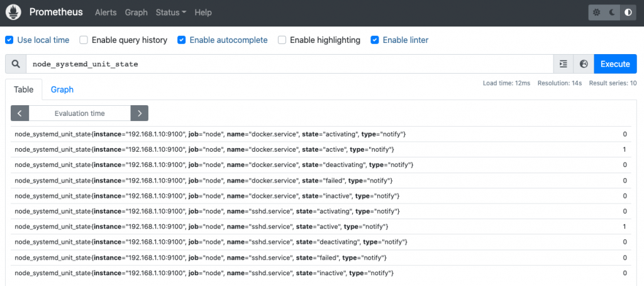Click the Load time: 12ms text
This screenshot has width=644, height=286.
pyautogui.click(x=506, y=83)
